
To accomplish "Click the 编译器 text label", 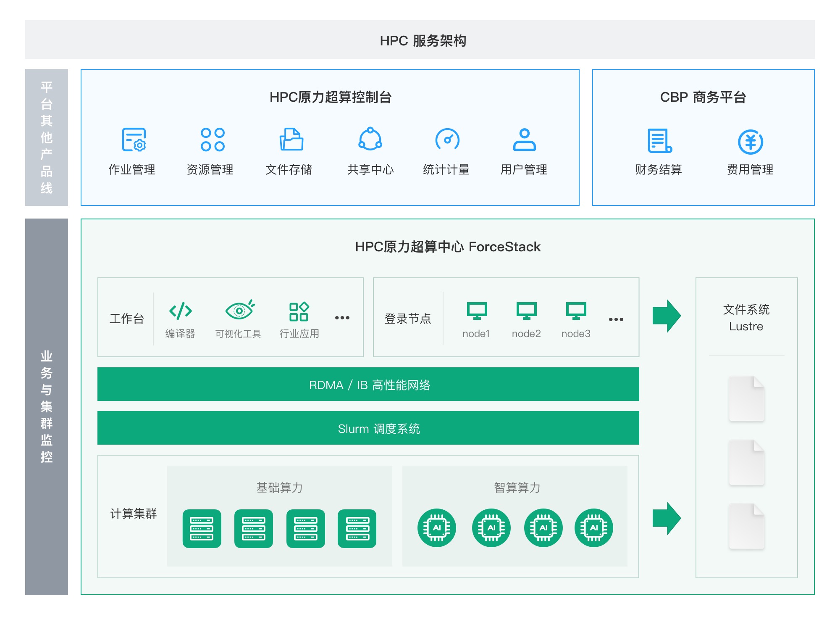I will [x=180, y=334].
